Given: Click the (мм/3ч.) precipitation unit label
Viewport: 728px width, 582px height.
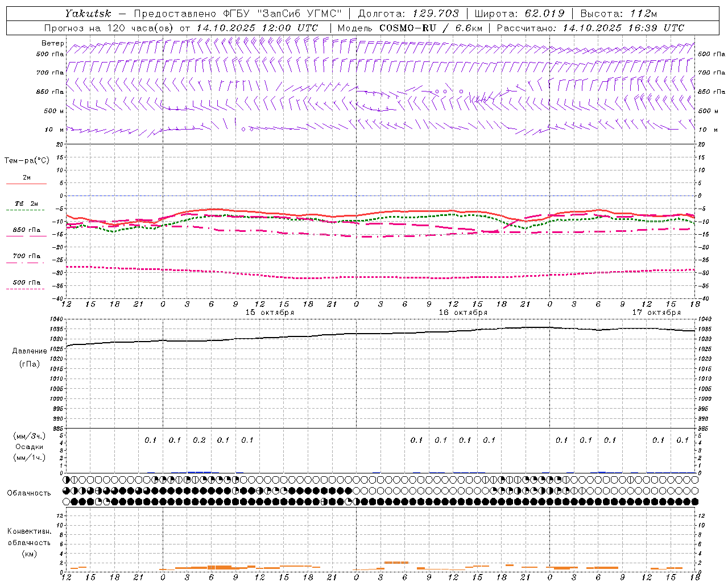Looking at the screenshot, I should [30, 436].
